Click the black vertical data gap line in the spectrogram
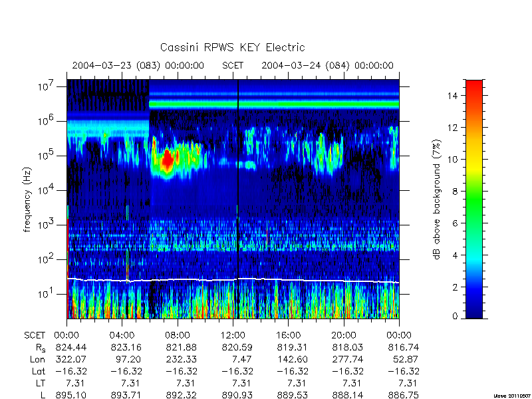This screenshot has width=532, height=399. coord(238,199)
